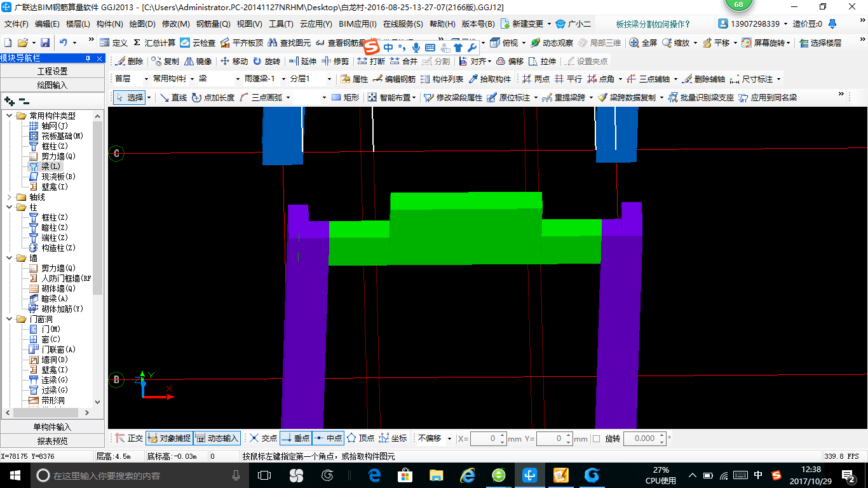Open the 在线服务(S) menu

(x=403, y=24)
